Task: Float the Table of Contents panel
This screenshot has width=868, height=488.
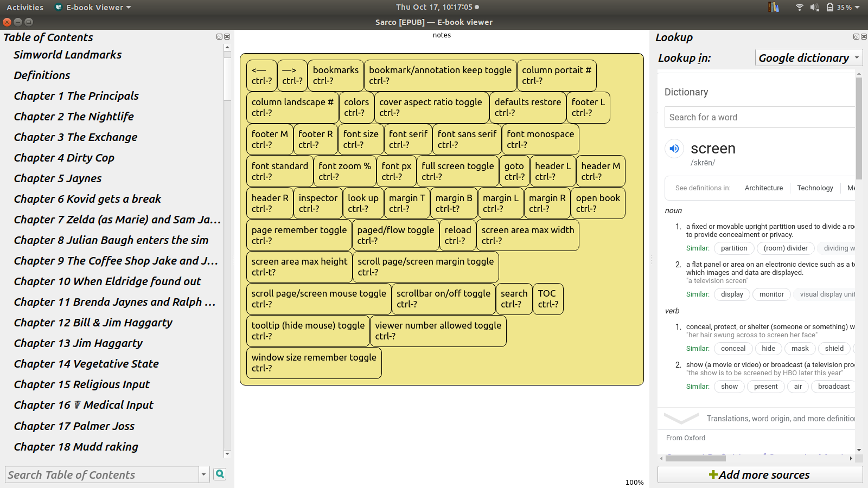Action: click(x=219, y=37)
